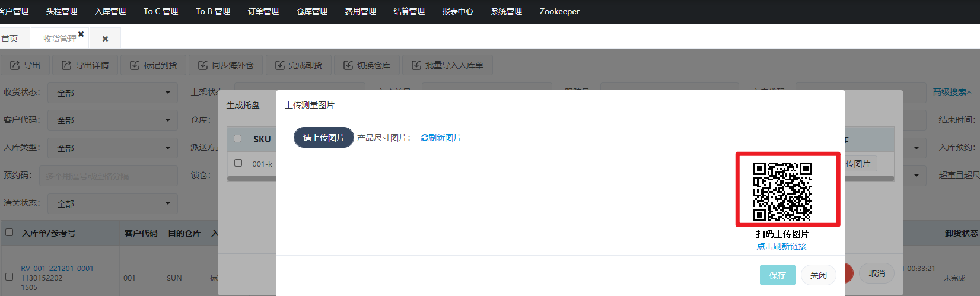Click the X tab next to 收货管理

pyautogui.click(x=105, y=39)
